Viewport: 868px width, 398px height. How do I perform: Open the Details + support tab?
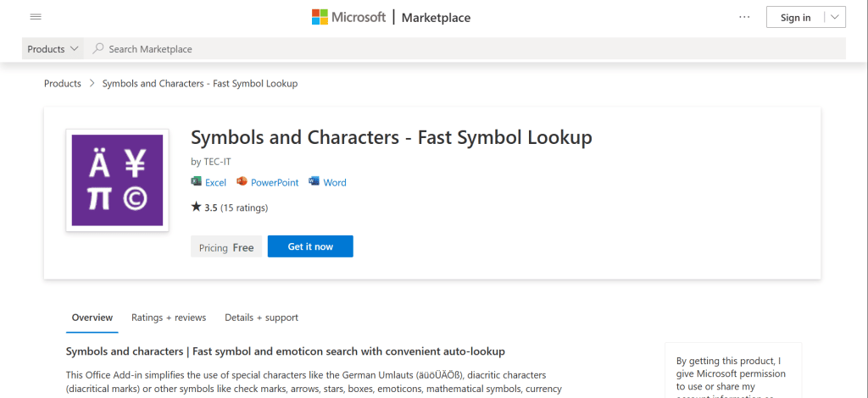click(x=261, y=318)
